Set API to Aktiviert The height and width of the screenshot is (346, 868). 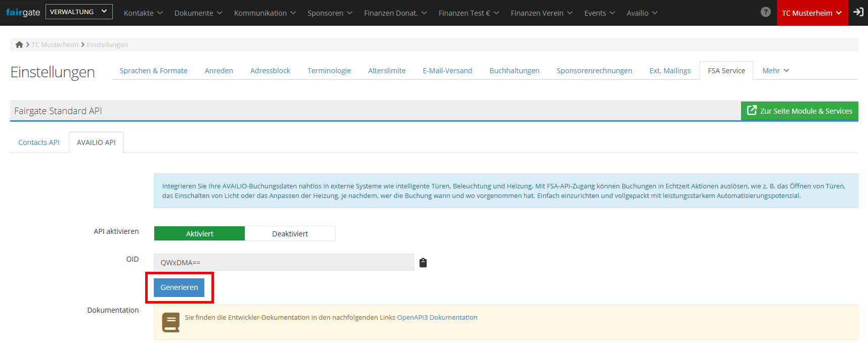(x=199, y=233)
